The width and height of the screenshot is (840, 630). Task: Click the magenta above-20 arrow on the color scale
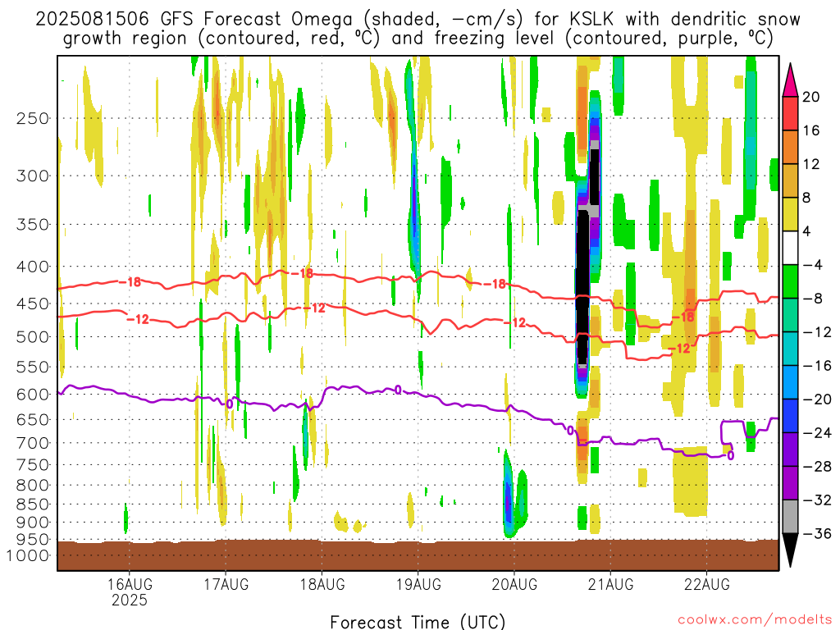pos(790,80)
